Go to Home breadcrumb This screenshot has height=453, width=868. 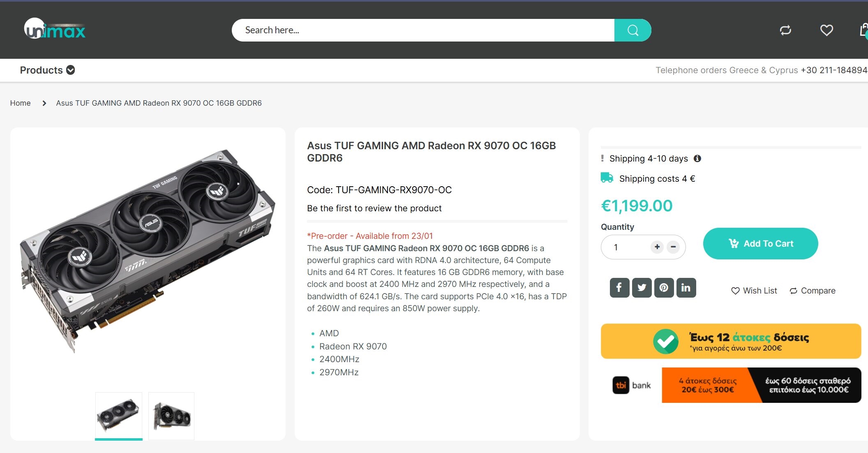(20, 103)
